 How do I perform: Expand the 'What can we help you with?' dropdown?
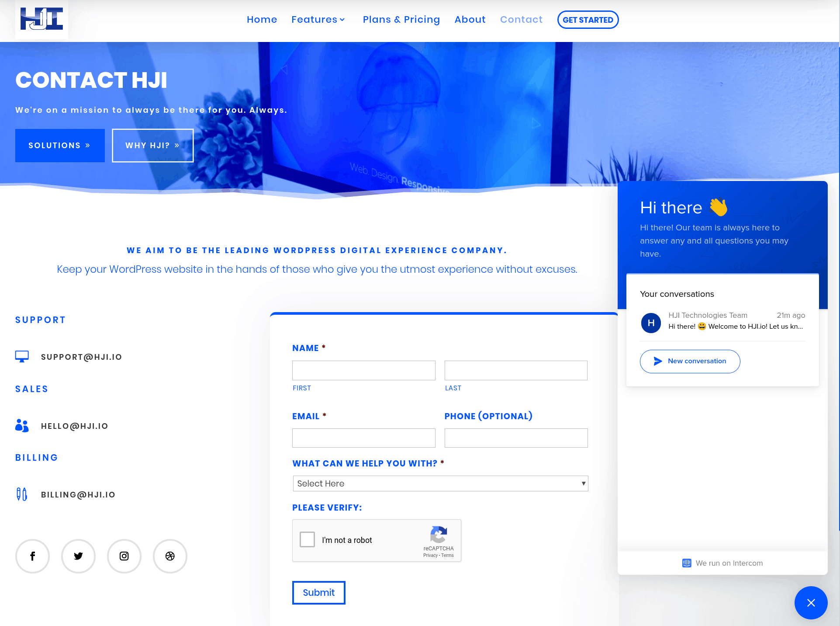[x=440, y=484]
